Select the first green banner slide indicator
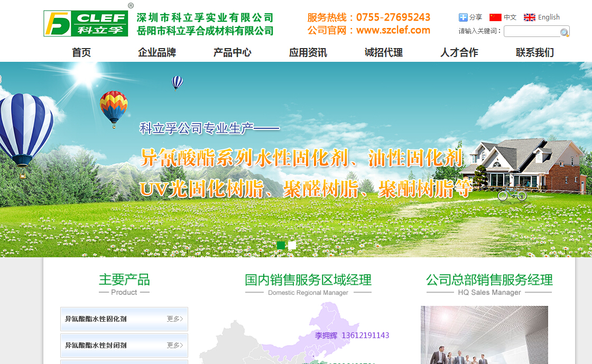 [x=281, y=245]
